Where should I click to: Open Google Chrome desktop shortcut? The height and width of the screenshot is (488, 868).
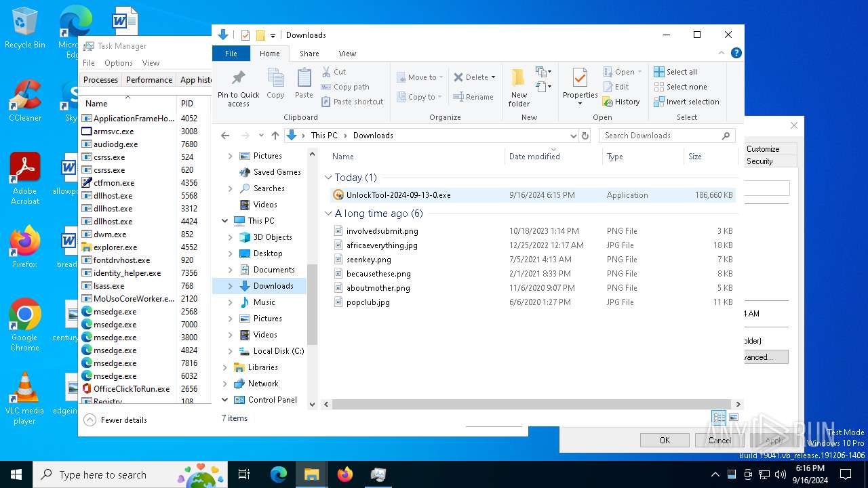[x=24, y=325]
